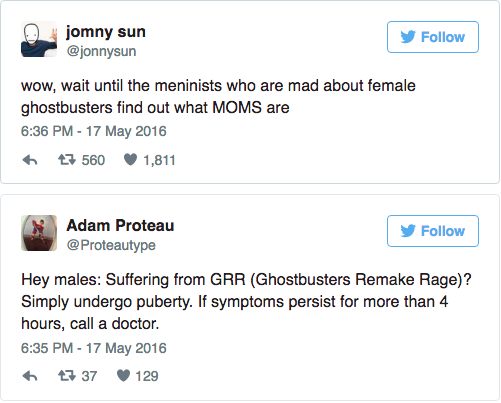Open the 6:35 PM - 17 May 2016 timestamp
501x403 pixels.
click(x=94, y=348)
